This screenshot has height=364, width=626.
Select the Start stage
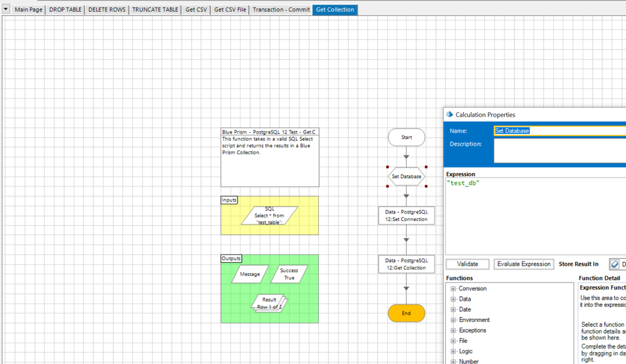(x=407, y=137)
